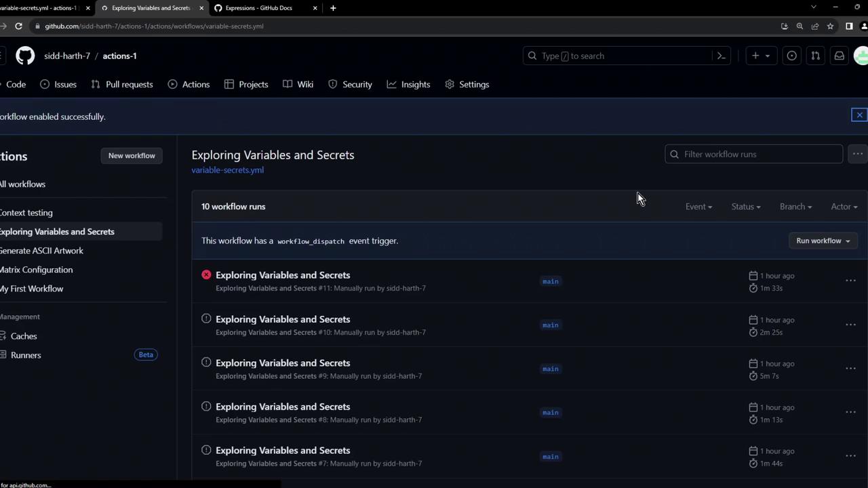The width and height of the screenshot is (868, 488).
Task: Switch to the Actions tab
Action: click(x=189, y=84)
